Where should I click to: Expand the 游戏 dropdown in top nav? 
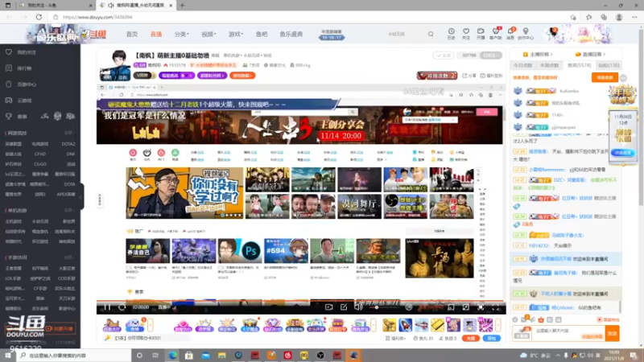[236, 34]
